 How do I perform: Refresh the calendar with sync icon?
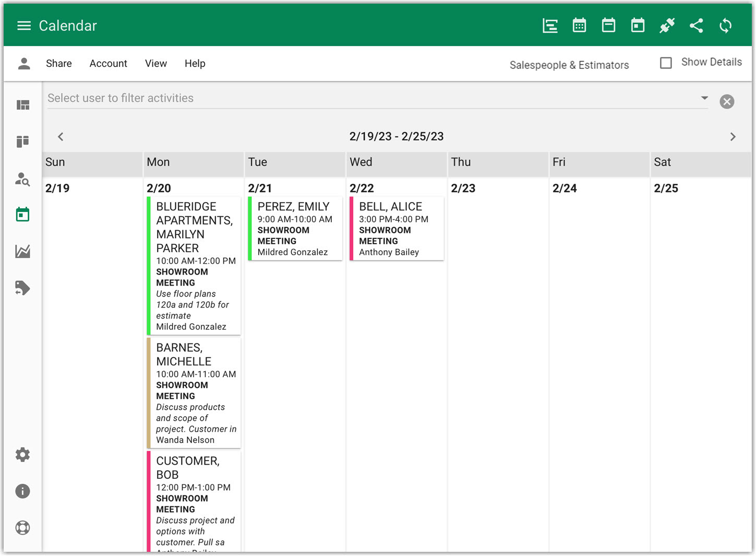[725, 26]
